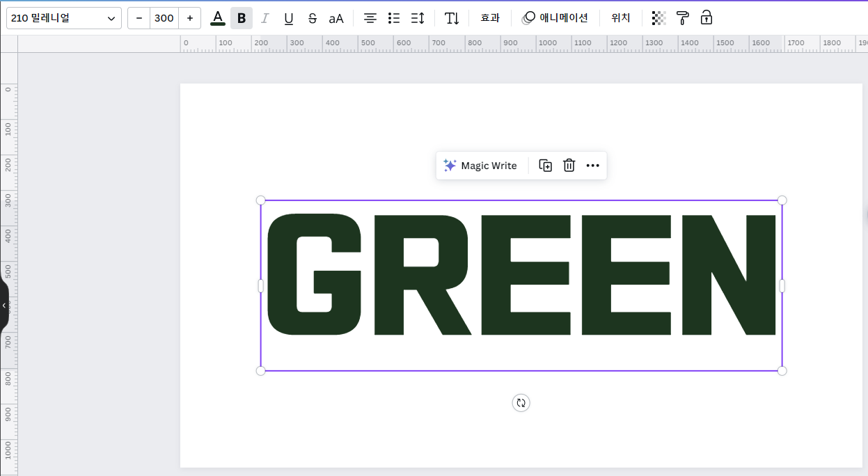Click the Magic Write button
The height and width of the screenshot is (476, 868).
pyautogui.click(x=481, y=166)
